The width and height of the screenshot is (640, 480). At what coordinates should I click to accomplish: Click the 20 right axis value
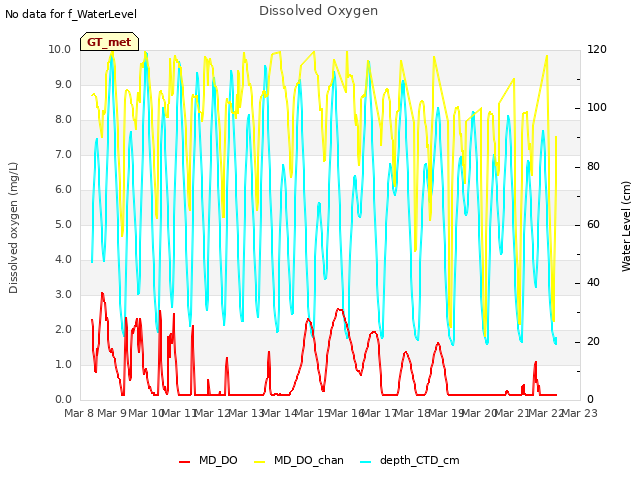pyautogui.click(x=593, y=341)
